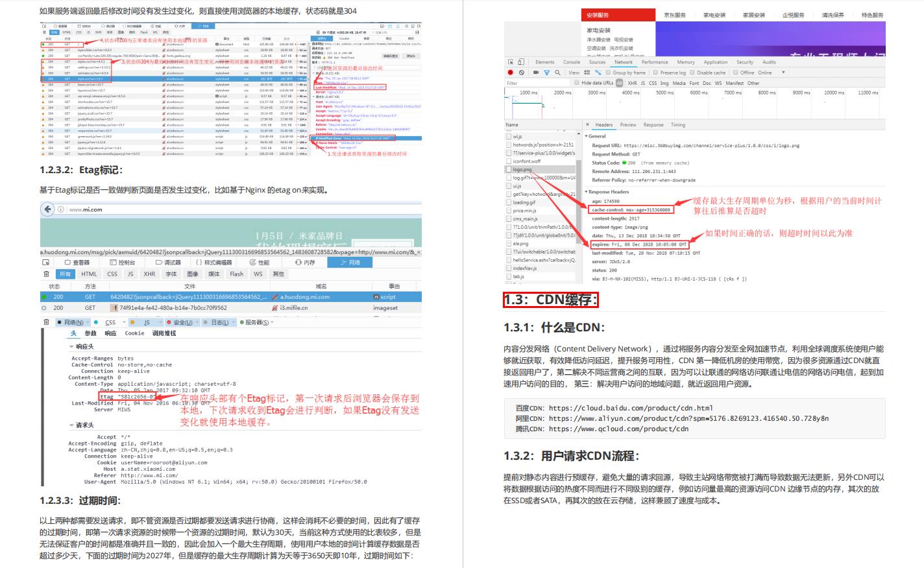Click the red network record button
The height and width of the screenshot is (568, 924).
(511, 73)
